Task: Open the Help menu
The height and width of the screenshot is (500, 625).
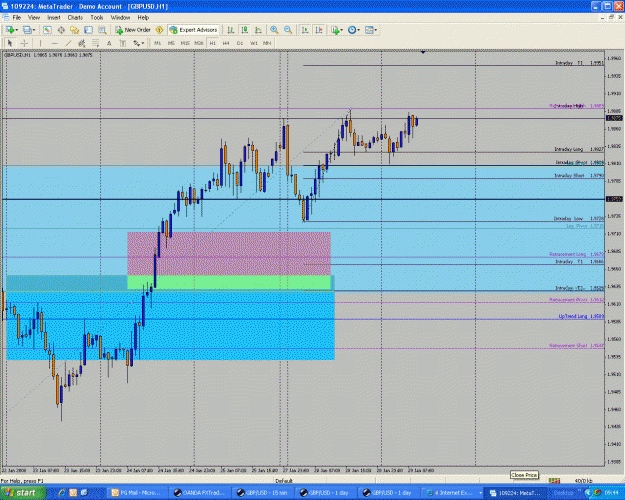Action: point(143,18)
